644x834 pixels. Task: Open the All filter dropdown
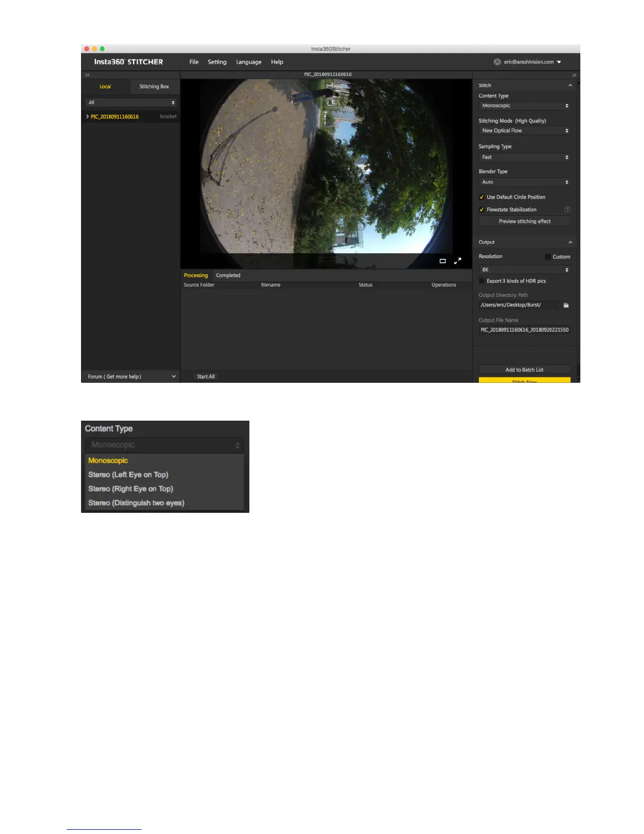[130, 103]
